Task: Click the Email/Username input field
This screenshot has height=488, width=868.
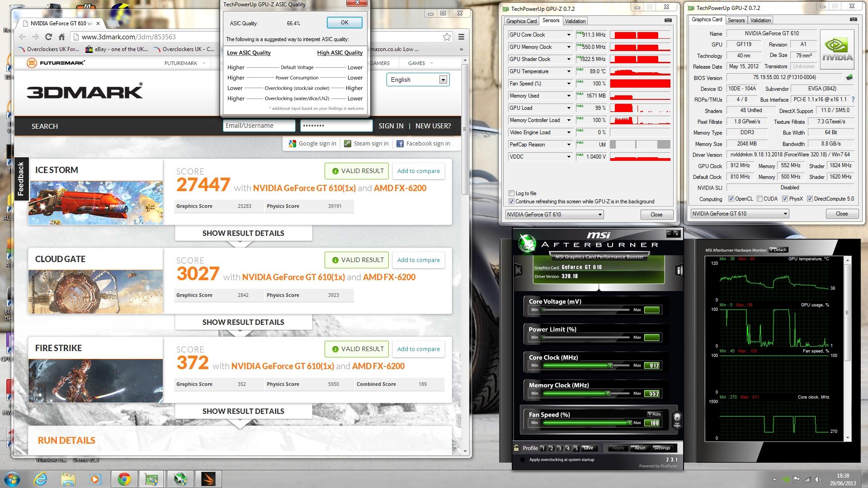Action: [259, 126]
